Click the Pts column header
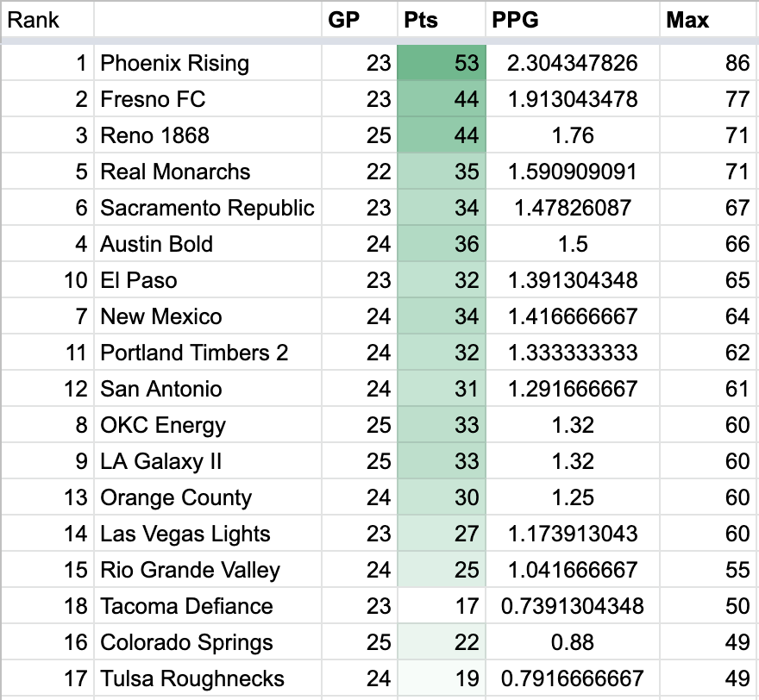This screenshot has width=759, height=700. coord(421,19)
